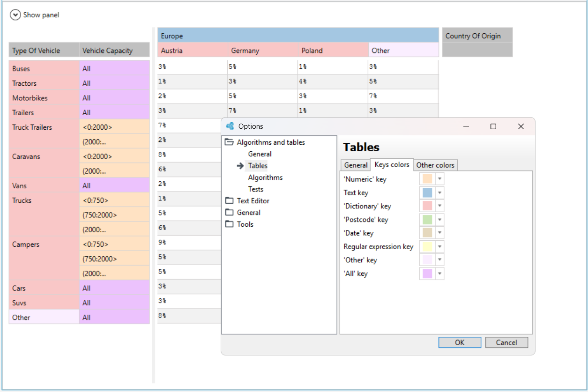Screen dimensions: 588x392
Task: Click the Other column header next to Poland
Action: pyautogui.click(x=403, y=50)
